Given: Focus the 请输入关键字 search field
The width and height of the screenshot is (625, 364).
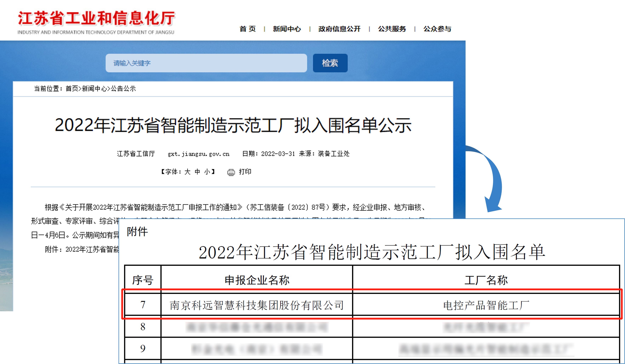Looking at the screenshot, I should (x=206, y=63).
